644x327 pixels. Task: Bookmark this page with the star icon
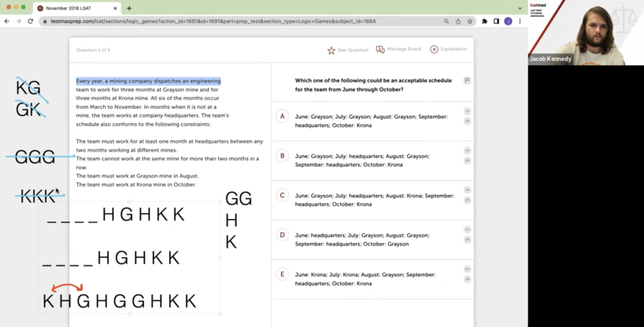(x=472, y=21)
